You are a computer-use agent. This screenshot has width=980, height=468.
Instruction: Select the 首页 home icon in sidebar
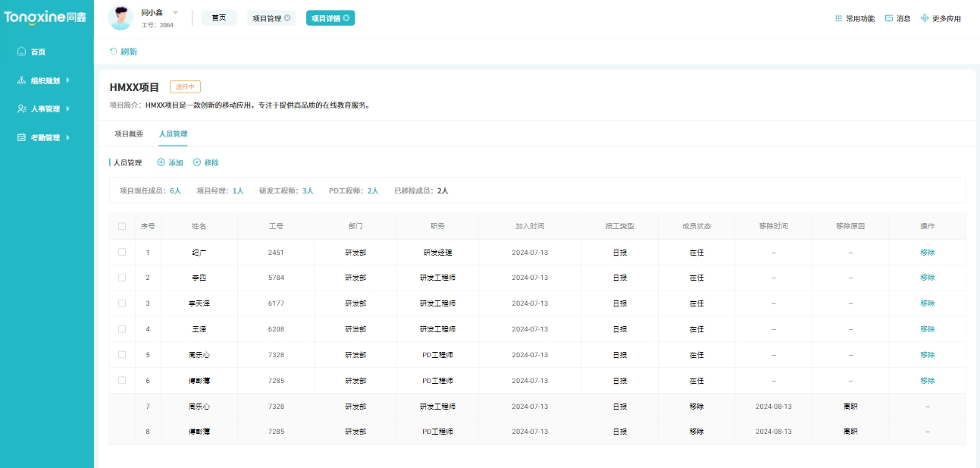[x=20, y=52]
